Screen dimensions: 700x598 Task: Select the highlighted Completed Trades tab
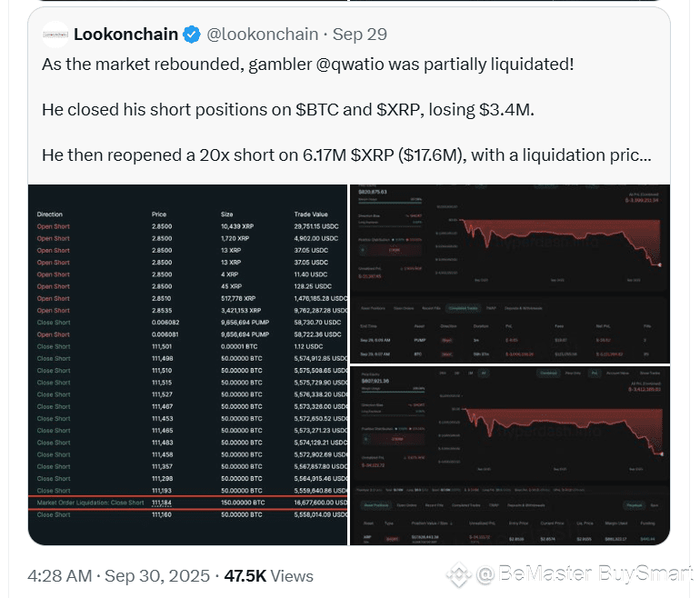[x=463, y=308]
